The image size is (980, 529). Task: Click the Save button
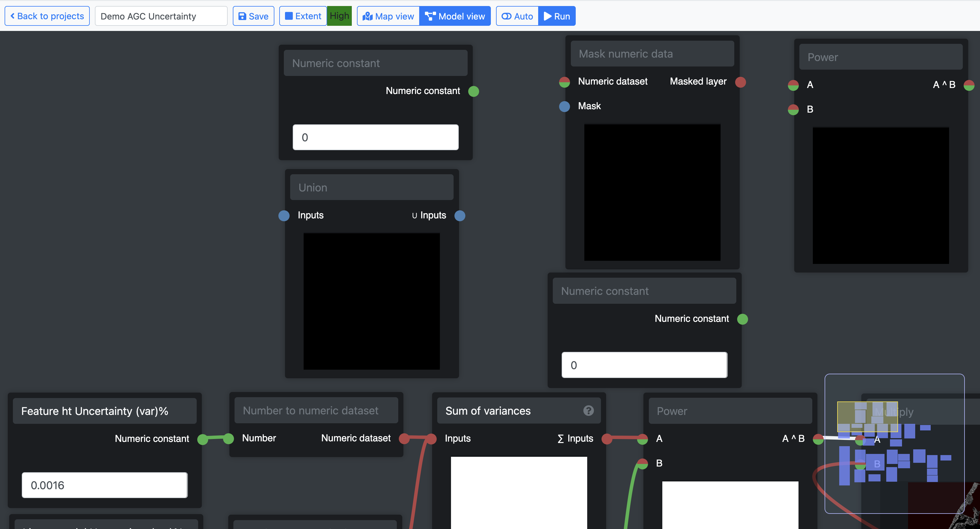coord(253,16)
